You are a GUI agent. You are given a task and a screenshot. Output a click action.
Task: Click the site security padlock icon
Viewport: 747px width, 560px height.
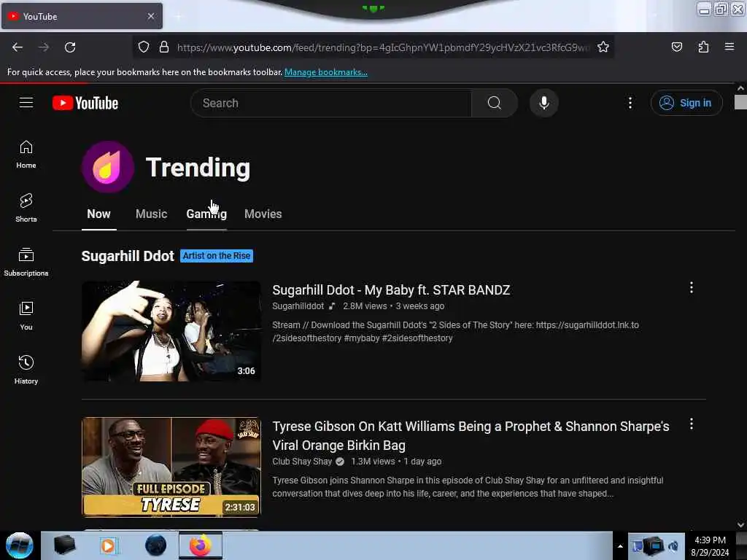tap(164, 47)
